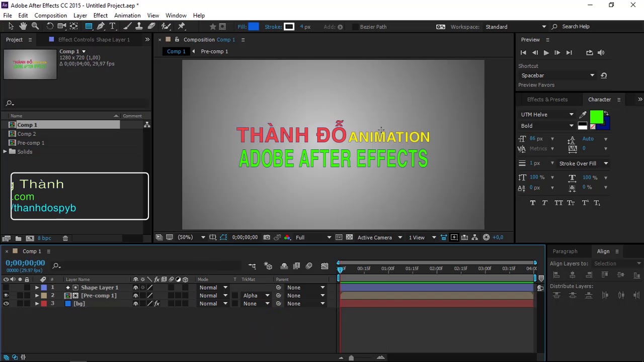
Task: Click the eyedropper in Character panel
Action: 583,115
